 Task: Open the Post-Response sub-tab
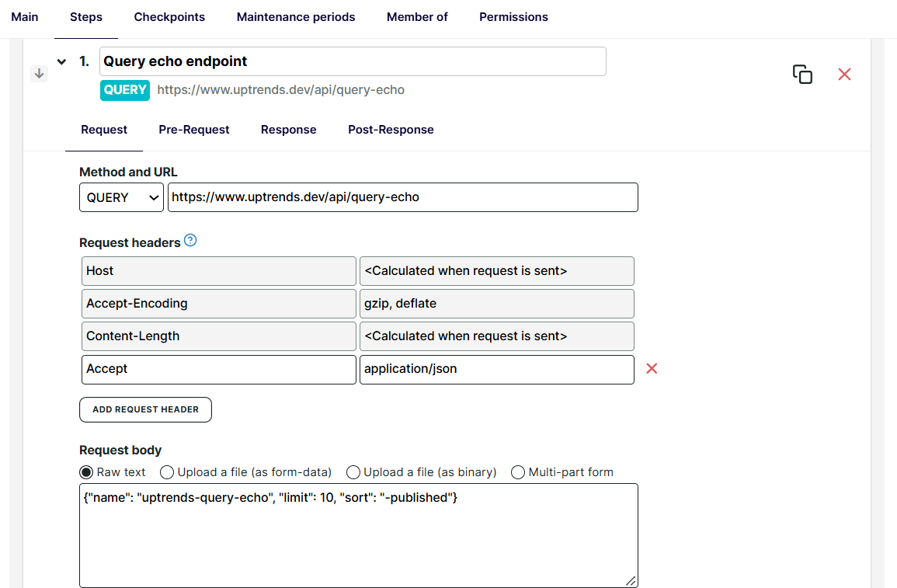(391, 130)
